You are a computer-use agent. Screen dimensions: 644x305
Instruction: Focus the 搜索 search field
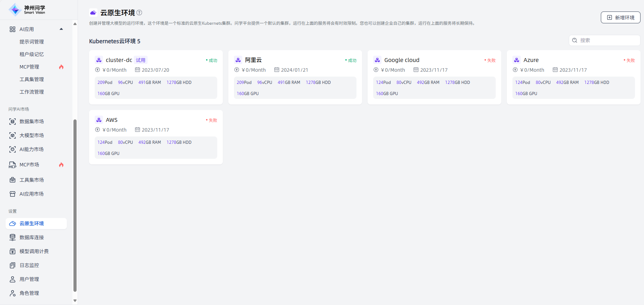604,40
